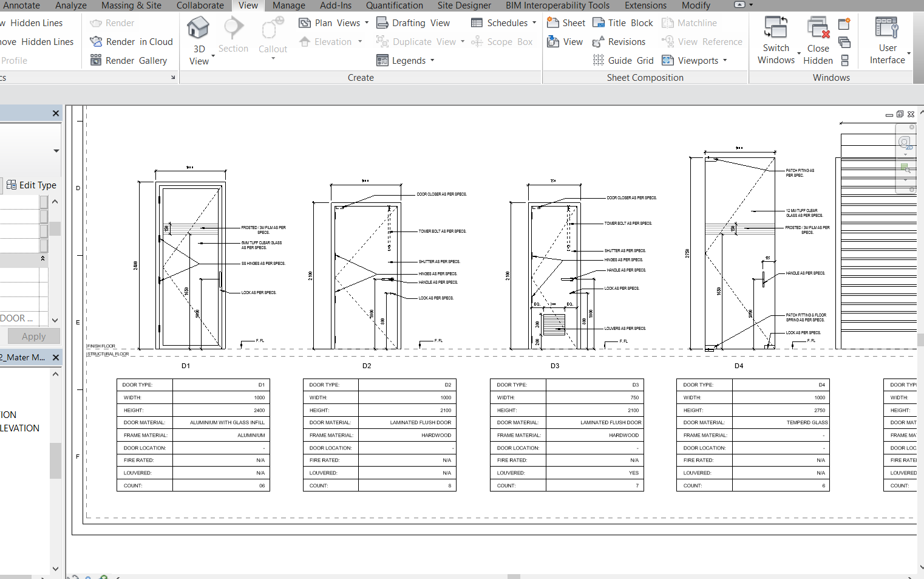The width and height of the screenshot is (924, 579).
Task: Close Hidden windows
Action: point(818,39)
